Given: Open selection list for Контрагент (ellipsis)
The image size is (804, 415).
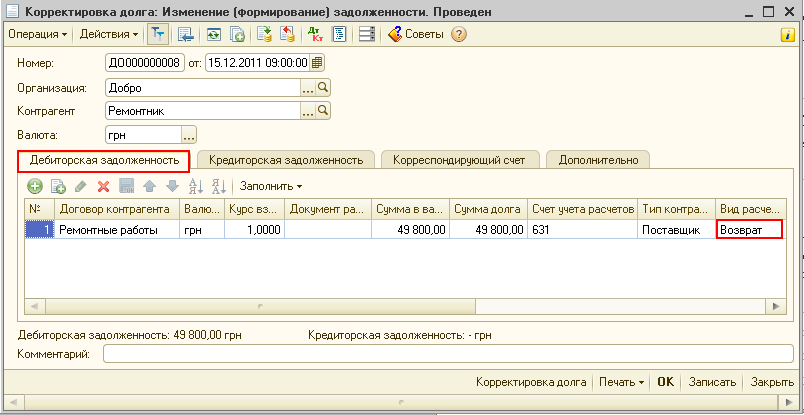Looking at the screenshot, I should click(x=308, y=111).
